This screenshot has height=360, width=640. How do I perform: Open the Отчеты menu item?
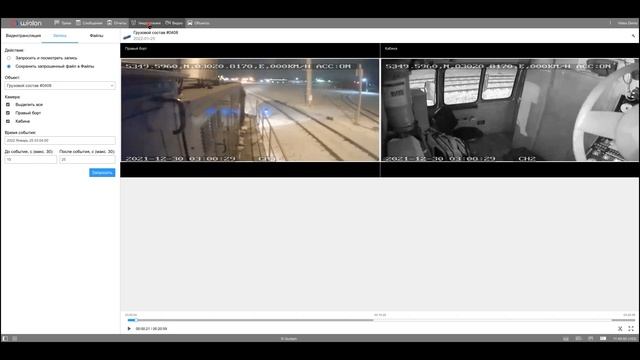[x=117, y=23]
